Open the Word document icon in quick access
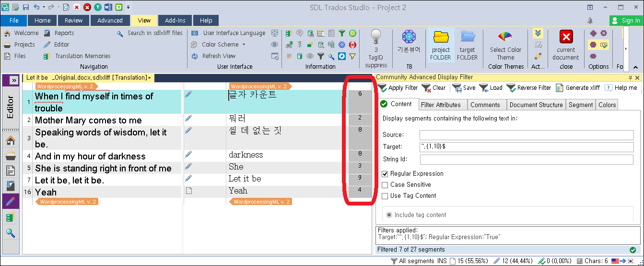The image size is (644, 266). pyautogui.click(x=108, y=7)
